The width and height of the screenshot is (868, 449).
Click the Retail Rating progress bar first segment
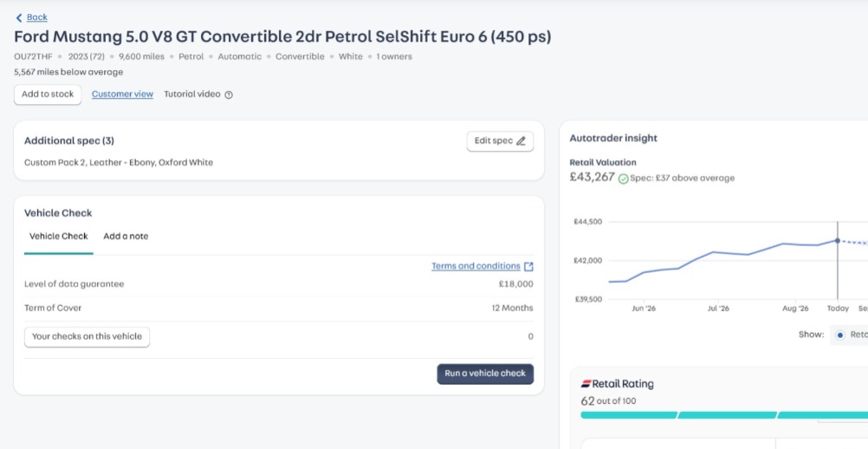click(x=629, y=415)
